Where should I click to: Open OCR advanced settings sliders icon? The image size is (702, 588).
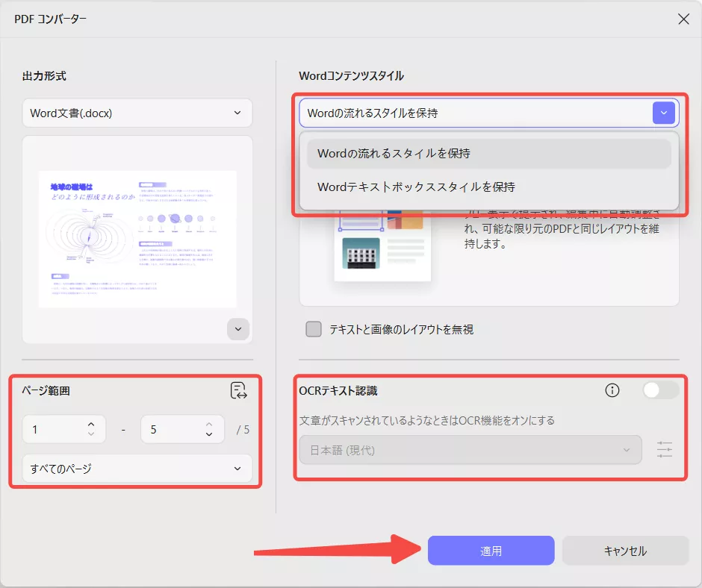point(665,449)
